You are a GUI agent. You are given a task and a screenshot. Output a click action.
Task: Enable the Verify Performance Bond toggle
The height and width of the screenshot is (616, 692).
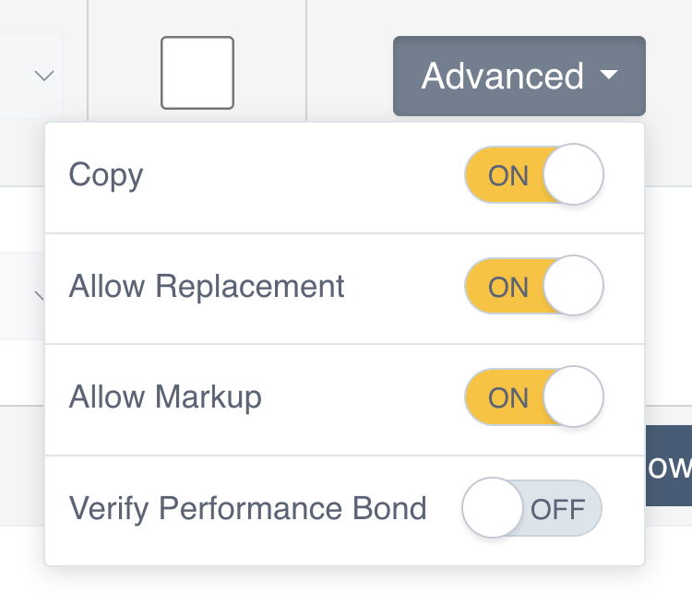(531, 508)
